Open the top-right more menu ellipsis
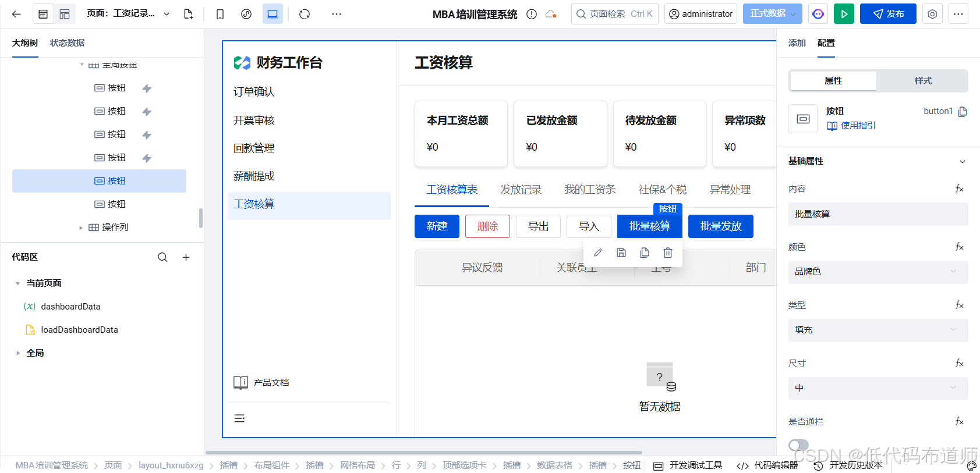Image resolution: width=980 pixels, height=473 pixels. tap(958, 14)
